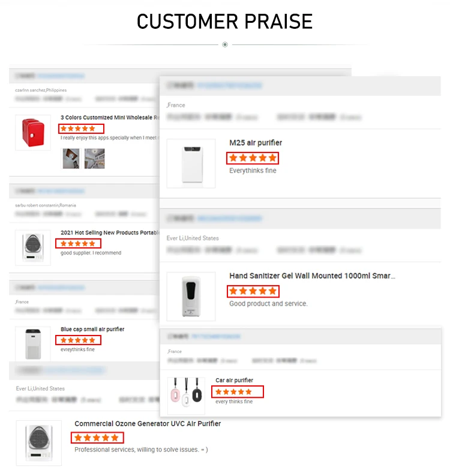The width and height of the screenshot is (450, 476).
Task: Open the Hand Sanitizer Gel Wall Mounted title
Action: (x=312, y=276)
